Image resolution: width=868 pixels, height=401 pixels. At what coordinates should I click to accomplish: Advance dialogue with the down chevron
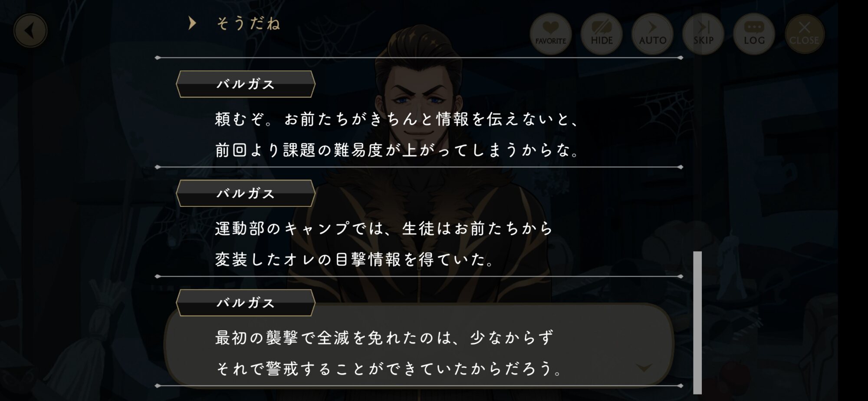(644, 368)
